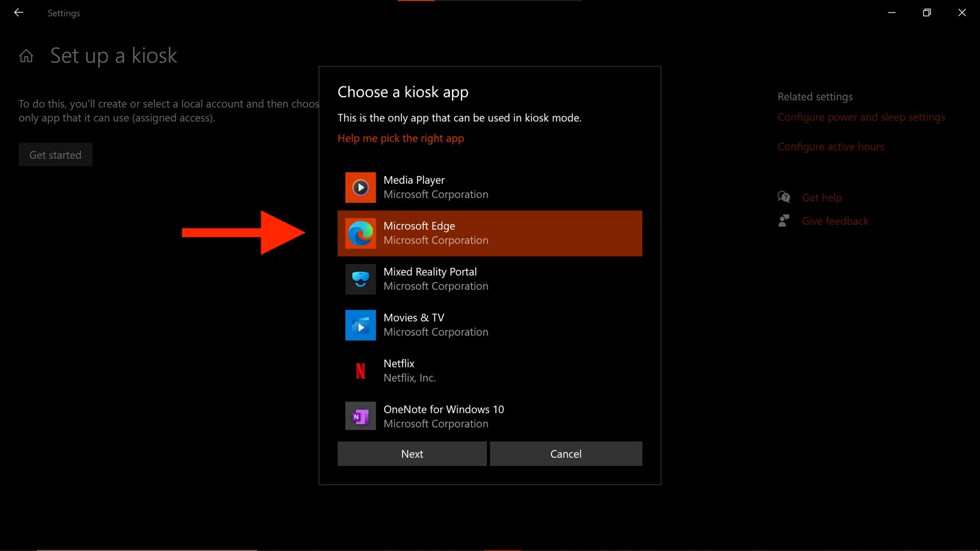
Task: Open Configure active hours link
Action: [x=830, y=147]
